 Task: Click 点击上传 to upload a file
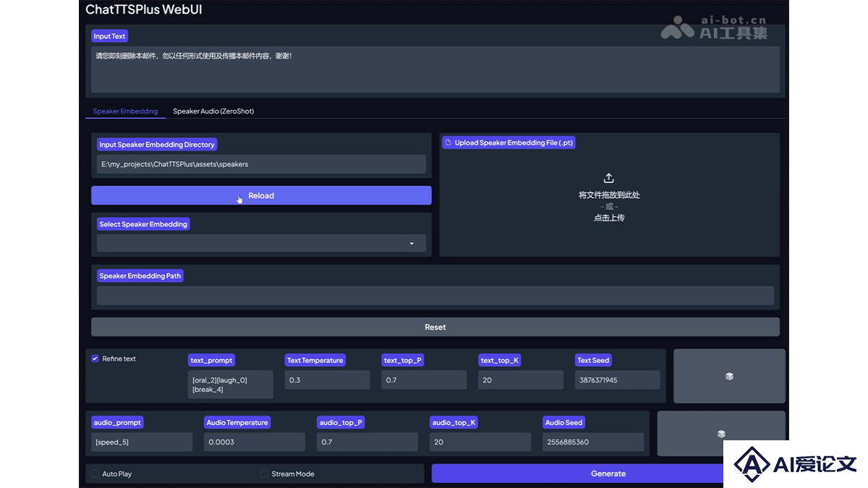(x=609, y=218)
